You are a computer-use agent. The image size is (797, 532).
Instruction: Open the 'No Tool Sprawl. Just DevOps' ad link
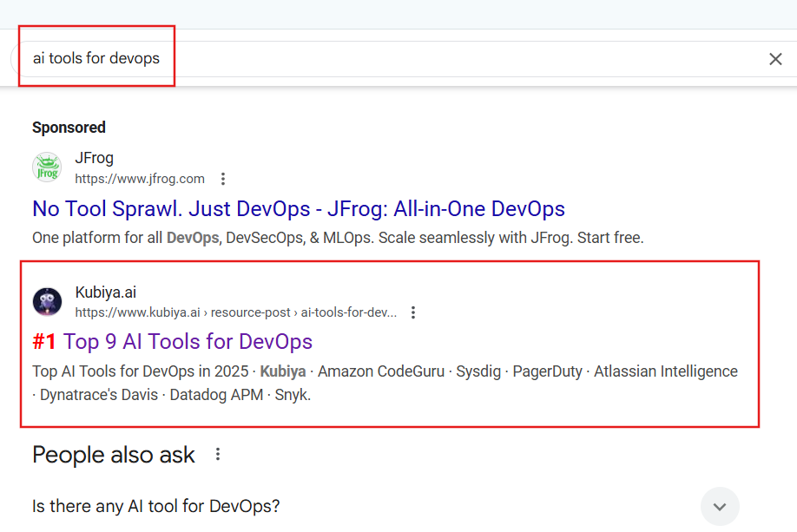coord(299,209)
